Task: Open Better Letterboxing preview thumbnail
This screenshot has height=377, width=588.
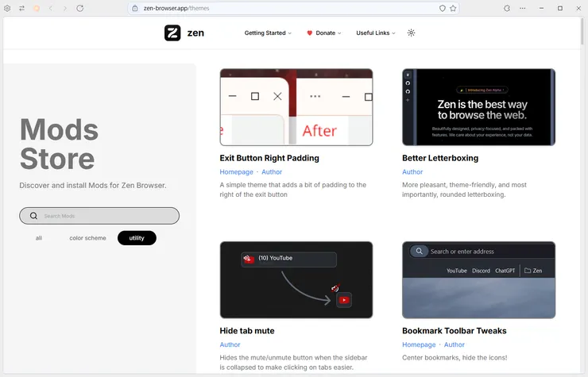Action: click(478, 107)
